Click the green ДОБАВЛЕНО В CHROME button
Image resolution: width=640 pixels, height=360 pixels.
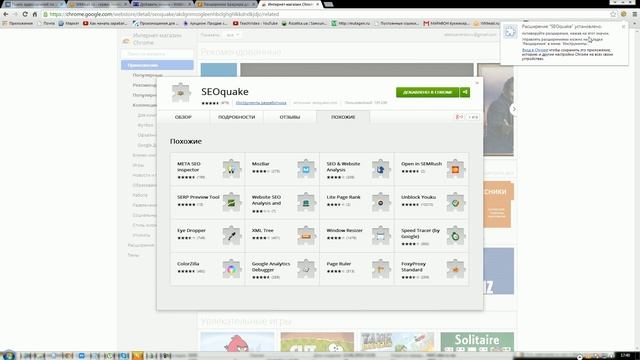427,92
